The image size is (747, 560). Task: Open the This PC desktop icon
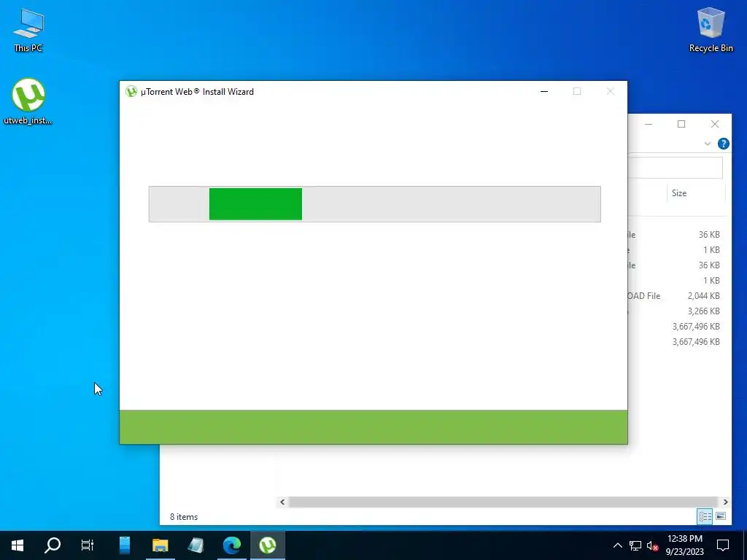pos(28,31)
